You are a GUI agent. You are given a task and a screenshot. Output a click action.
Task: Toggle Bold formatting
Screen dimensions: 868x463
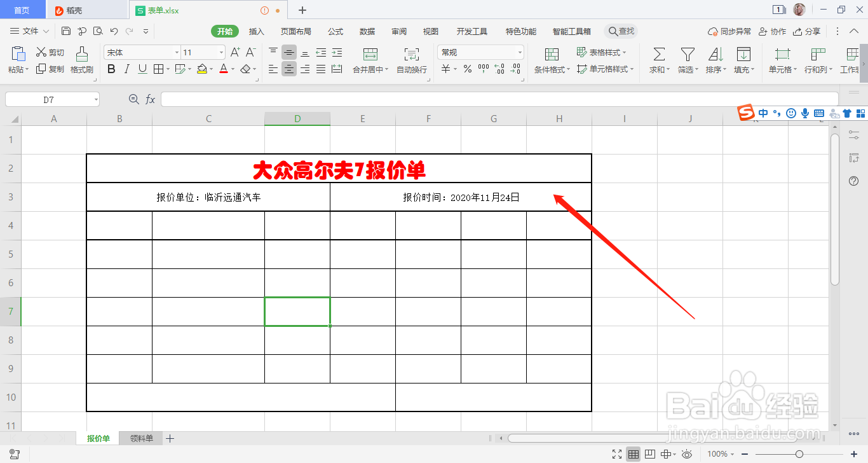coord(111,69)
